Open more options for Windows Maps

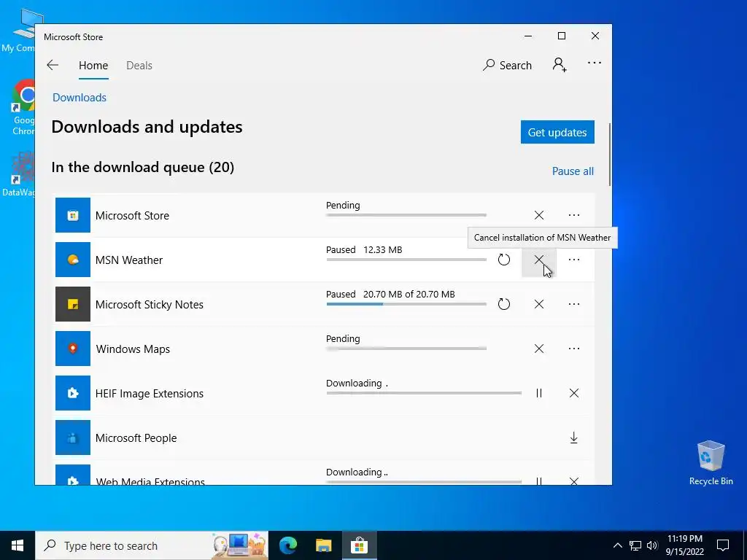pyautogui.click(x=573, y=349)
